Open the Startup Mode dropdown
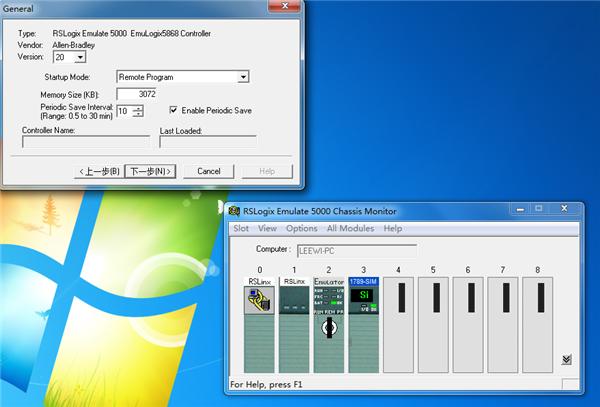Screen dimensions: 600x407 click(243, 77)
